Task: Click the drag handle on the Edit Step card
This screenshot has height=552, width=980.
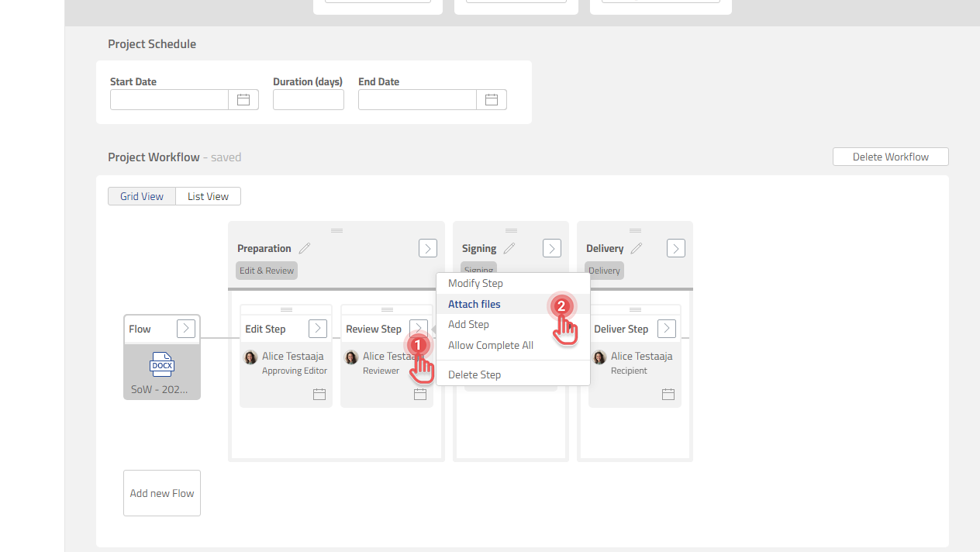Action: (285, 309)
